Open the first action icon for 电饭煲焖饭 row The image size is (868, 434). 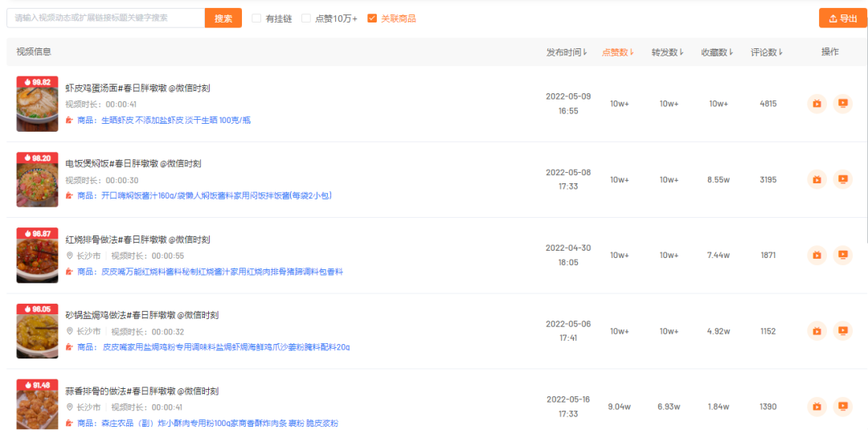pyautogui.click(x=817, y=179)
